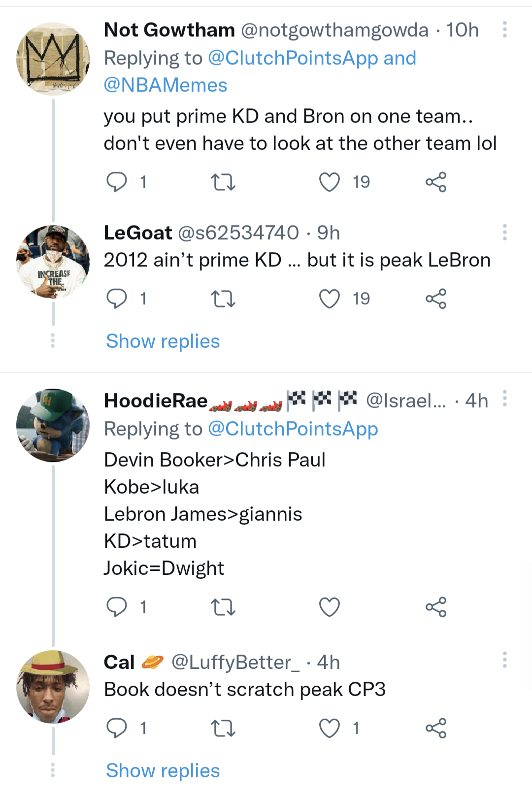Visit the @NBAMemes profile link
The width and height of the screenshot is (532, 796).
(x=165, y=85)
